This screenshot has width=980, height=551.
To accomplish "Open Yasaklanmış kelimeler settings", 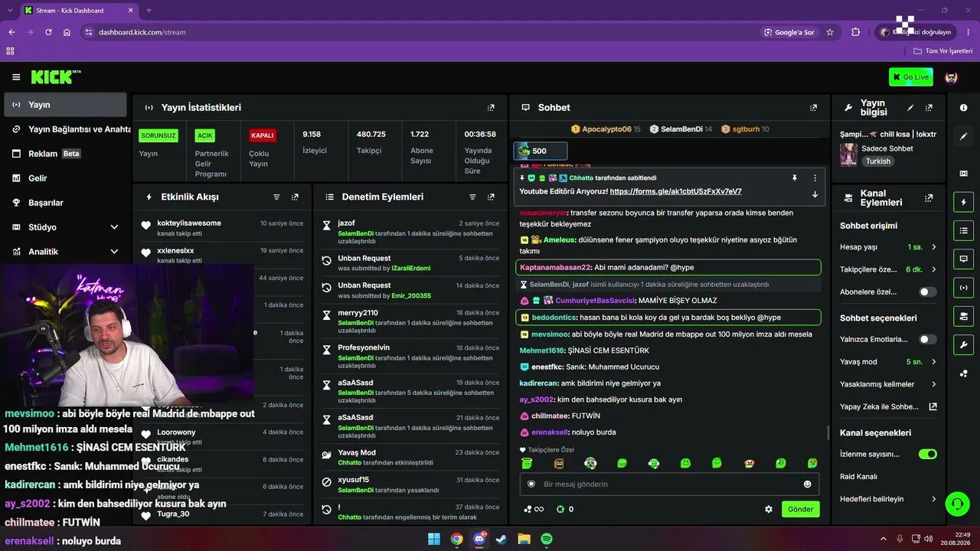I will (888, 384).
